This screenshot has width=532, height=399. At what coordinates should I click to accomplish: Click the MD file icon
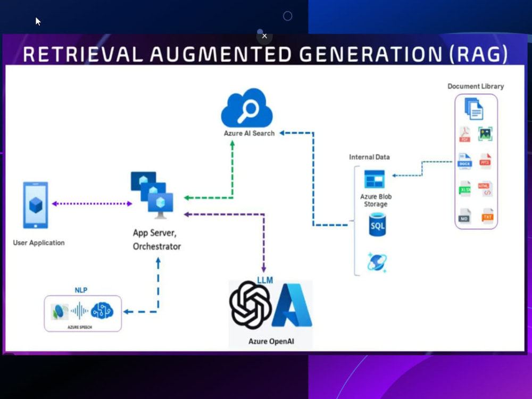pyautogui.click(x=465, y=216)
